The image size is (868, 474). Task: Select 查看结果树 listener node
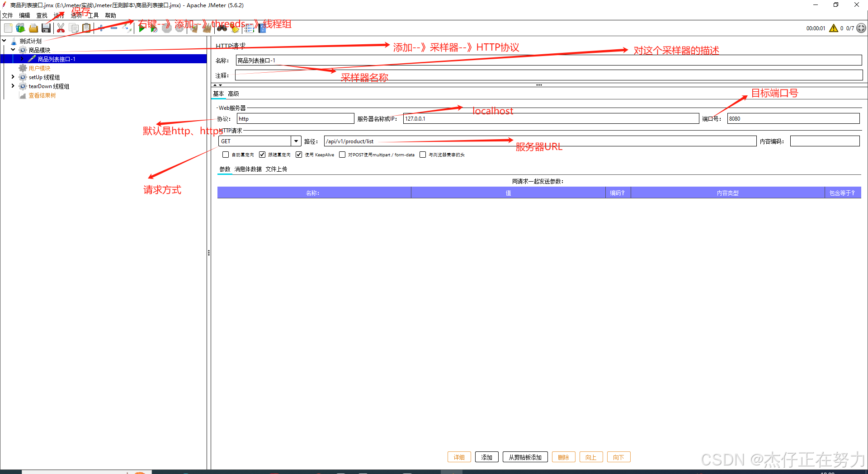point(42,95)
